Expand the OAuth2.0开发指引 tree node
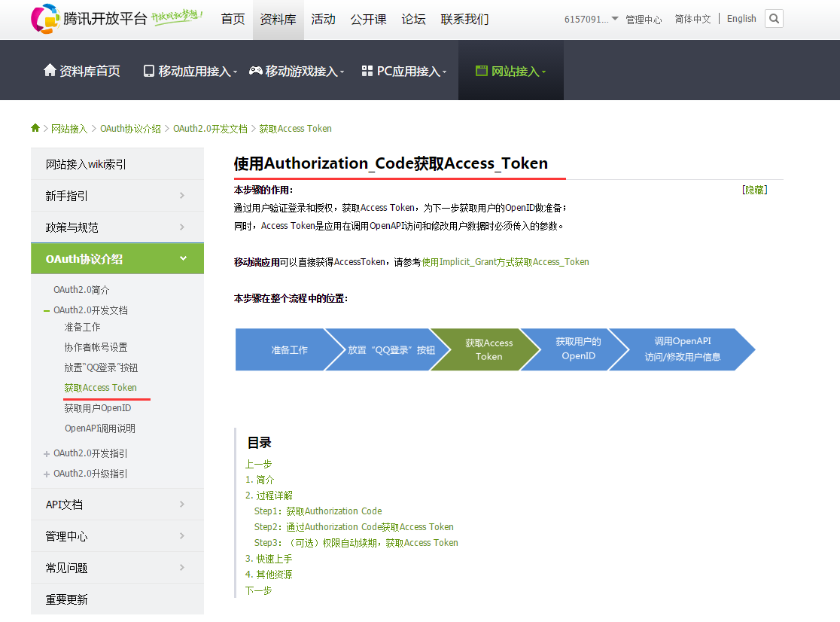Image resolution: width=840 pixels, height=622 pixels. coord(47,454)
